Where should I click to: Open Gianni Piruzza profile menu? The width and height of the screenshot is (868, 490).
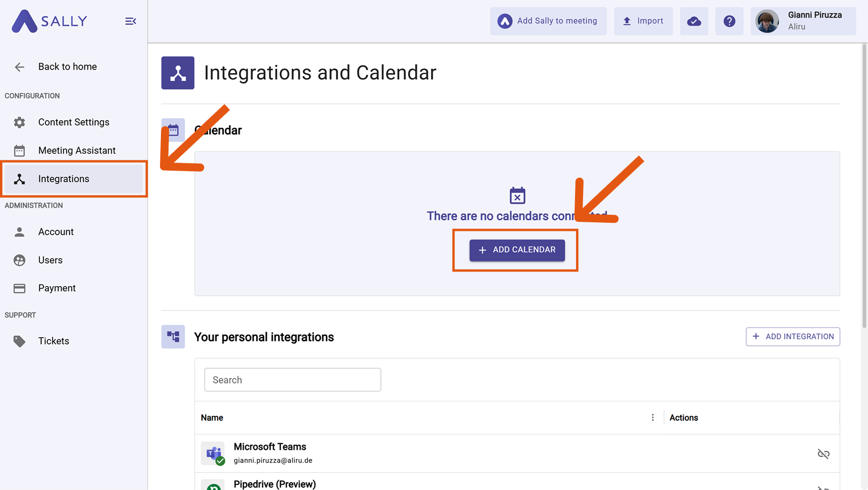click(803, 21)
